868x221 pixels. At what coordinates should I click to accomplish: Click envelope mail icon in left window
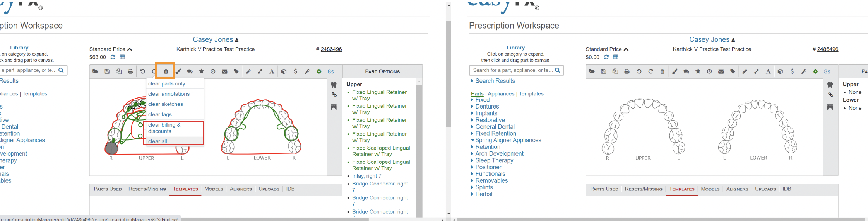click(224, 71)
